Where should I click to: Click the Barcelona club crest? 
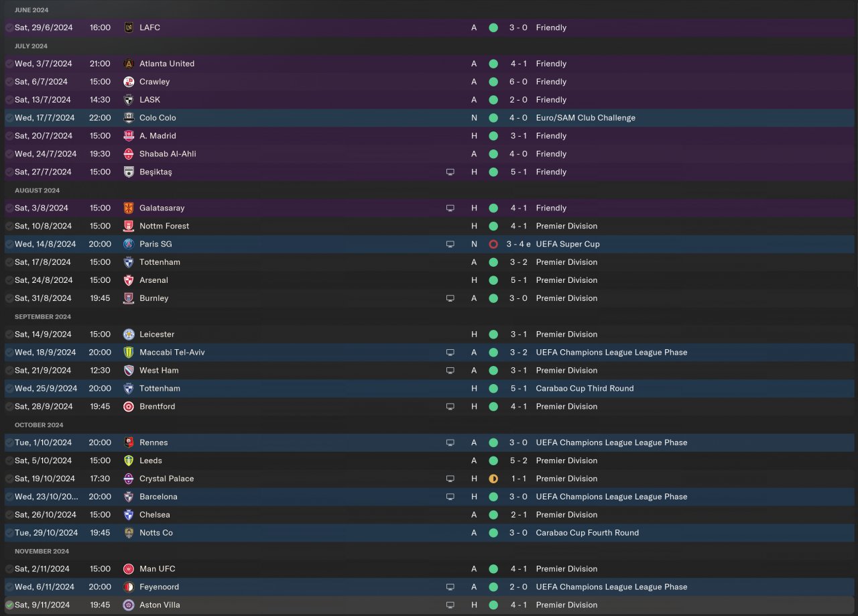129,497
